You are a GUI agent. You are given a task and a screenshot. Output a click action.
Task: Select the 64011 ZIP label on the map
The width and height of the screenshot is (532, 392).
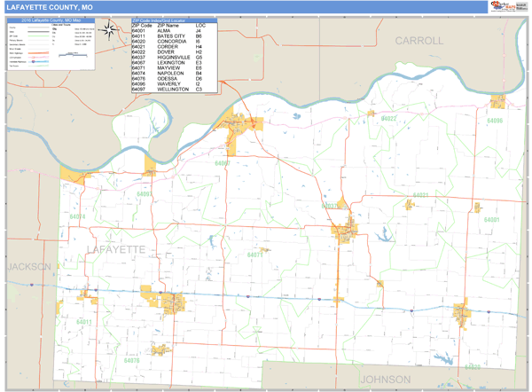85,321
